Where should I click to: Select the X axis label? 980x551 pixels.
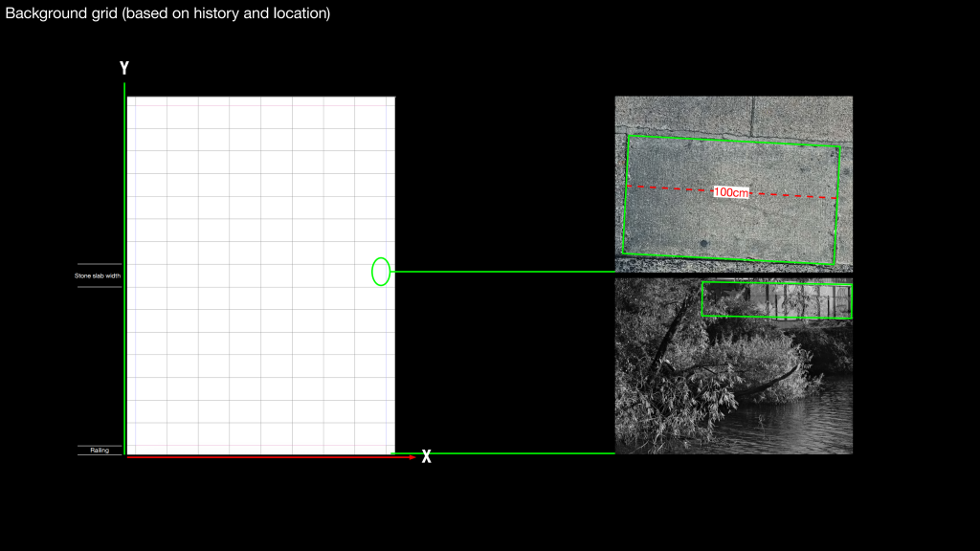(427, 457)
